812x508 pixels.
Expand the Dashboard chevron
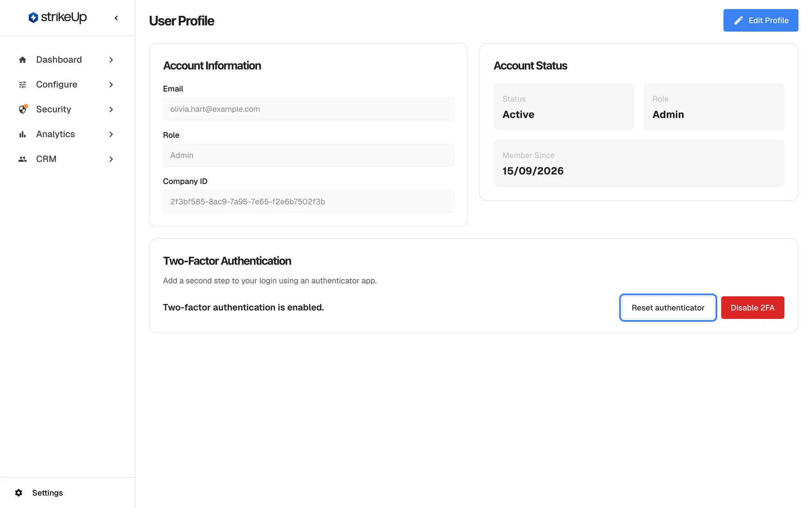111,60
